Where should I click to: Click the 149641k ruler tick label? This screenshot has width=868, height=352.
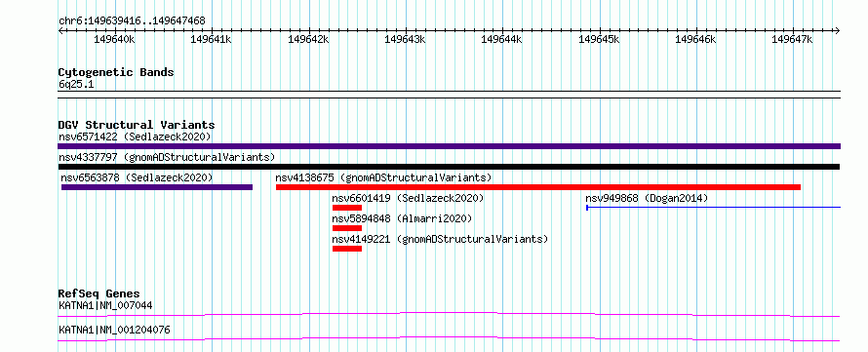211,39
